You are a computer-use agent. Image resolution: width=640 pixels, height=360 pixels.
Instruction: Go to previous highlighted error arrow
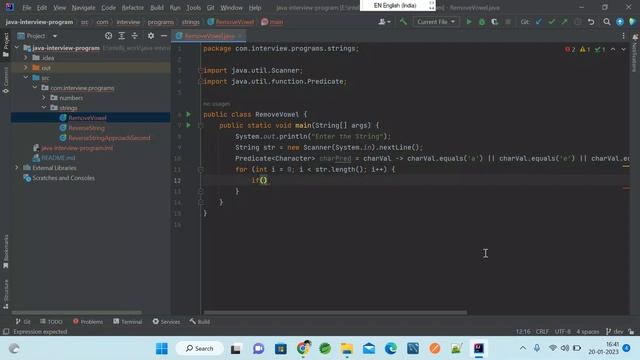tap(613, 49)
